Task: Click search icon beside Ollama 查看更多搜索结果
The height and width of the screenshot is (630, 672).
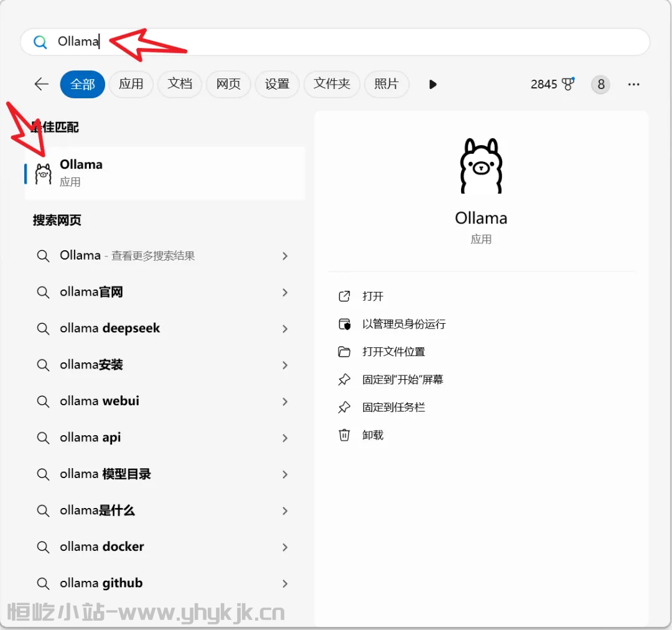Action: tap(43, 256)
